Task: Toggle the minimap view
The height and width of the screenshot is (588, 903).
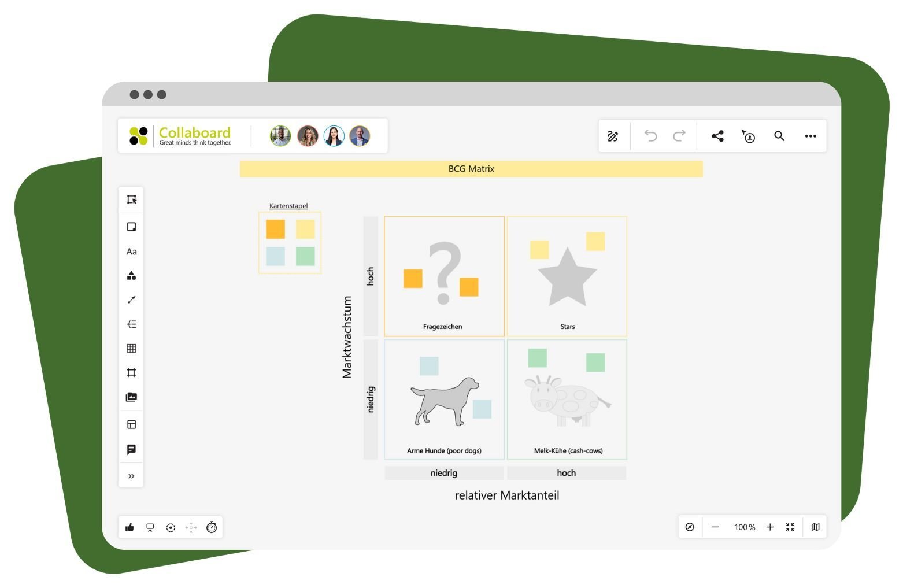Action: 815,527
